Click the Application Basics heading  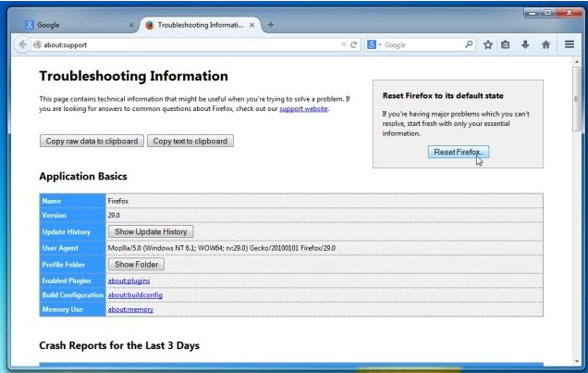point(83,177)
